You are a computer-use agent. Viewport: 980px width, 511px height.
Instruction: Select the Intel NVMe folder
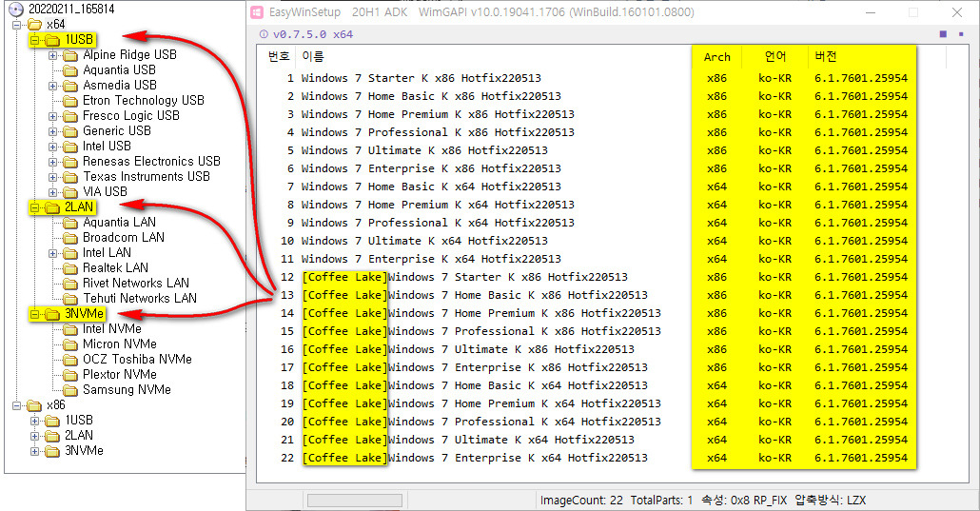click(x=112, y=329)
